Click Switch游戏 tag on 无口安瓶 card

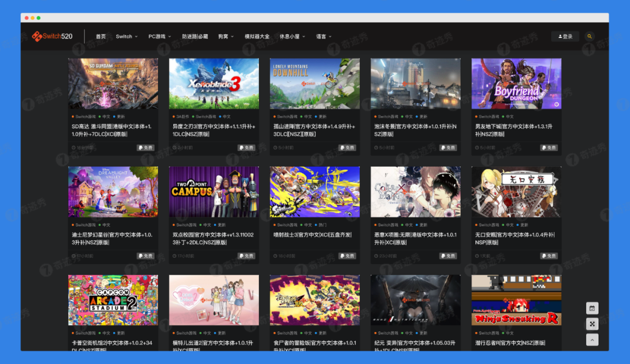(487, 225)
